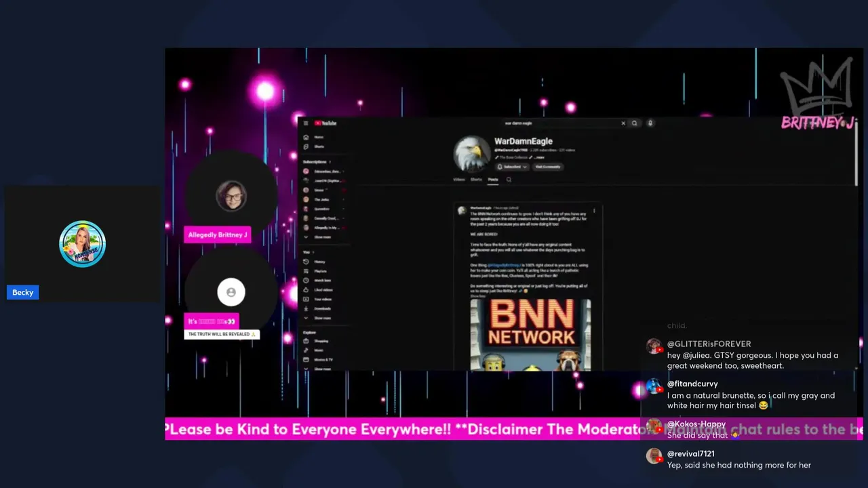The image size is (868, 488).
Task: Click the WarDamnEagle channel title
Action: coord(524,142)
